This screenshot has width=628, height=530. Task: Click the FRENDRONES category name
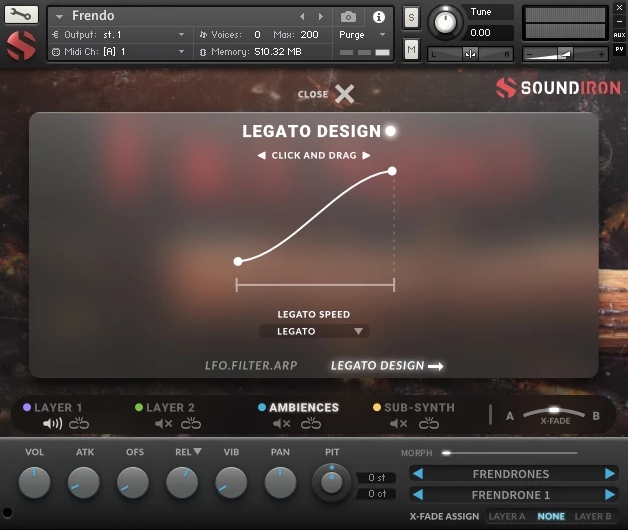point(511,474)
